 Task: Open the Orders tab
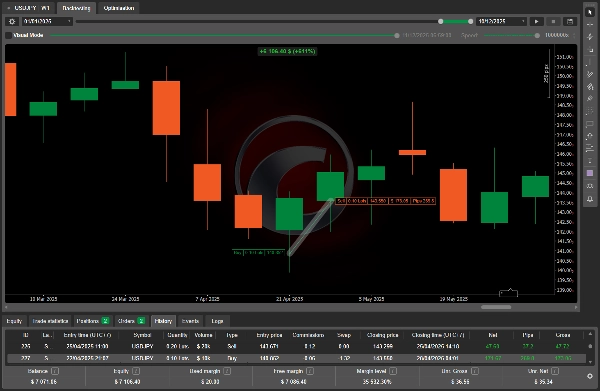point(131,321)
